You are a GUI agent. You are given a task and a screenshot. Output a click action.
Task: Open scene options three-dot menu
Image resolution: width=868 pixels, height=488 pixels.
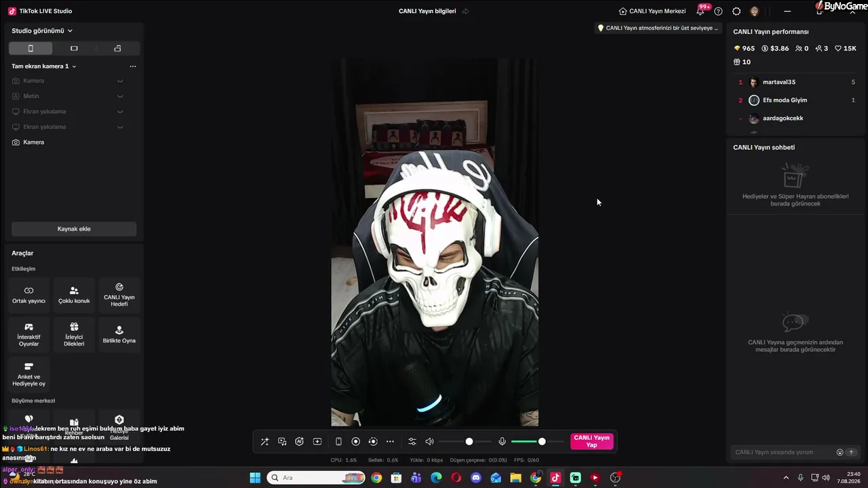coord(133,66)
